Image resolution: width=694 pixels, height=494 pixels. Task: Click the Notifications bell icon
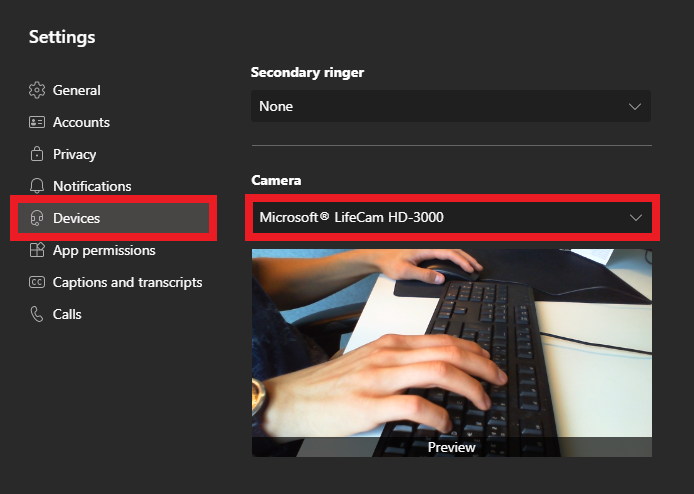(37, 186)
